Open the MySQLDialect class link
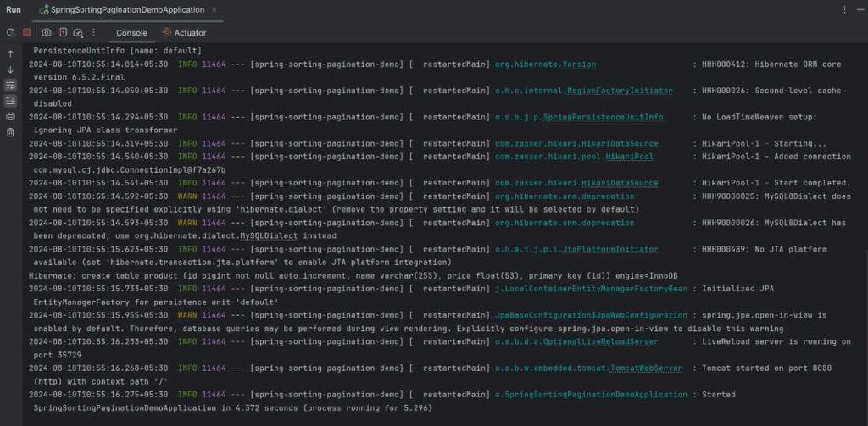 click(269, 235)
